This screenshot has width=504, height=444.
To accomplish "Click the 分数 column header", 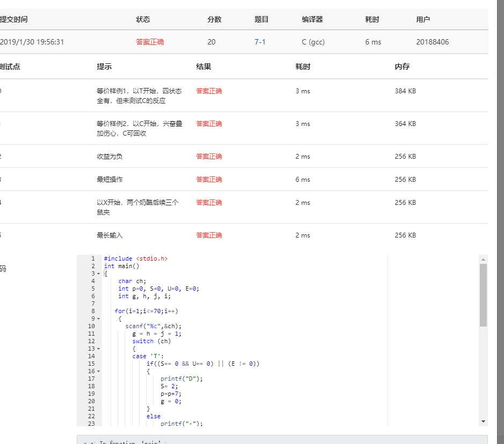I will tap(214, 19).
